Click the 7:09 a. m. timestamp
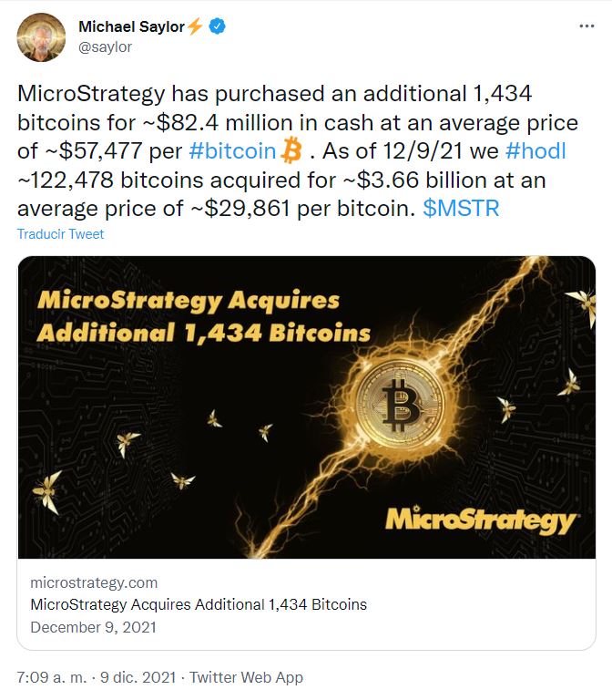612x700 pixels. pyautogui.click(x=52, y=677)
